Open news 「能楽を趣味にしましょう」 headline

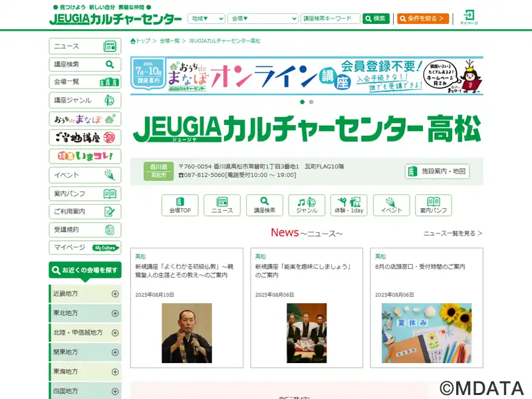coord(303,271)
